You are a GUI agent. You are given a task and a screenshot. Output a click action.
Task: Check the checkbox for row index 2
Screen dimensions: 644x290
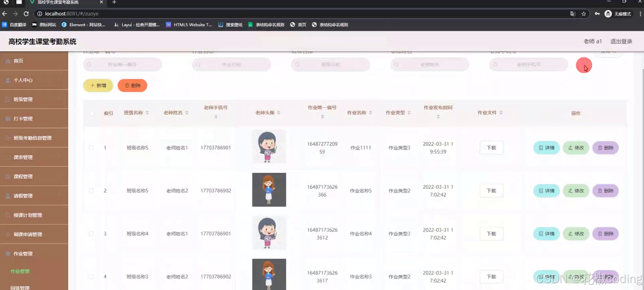[91, 191]
